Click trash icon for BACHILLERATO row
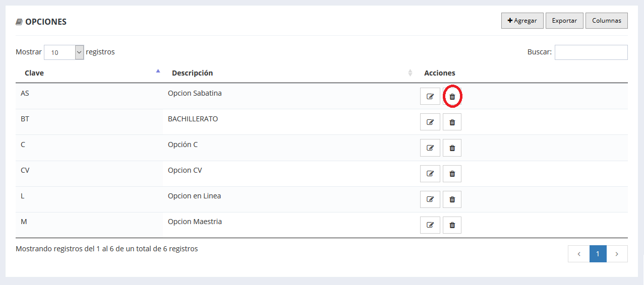The height and width of the screenshot is (285, 644). (x=452, y=122)
